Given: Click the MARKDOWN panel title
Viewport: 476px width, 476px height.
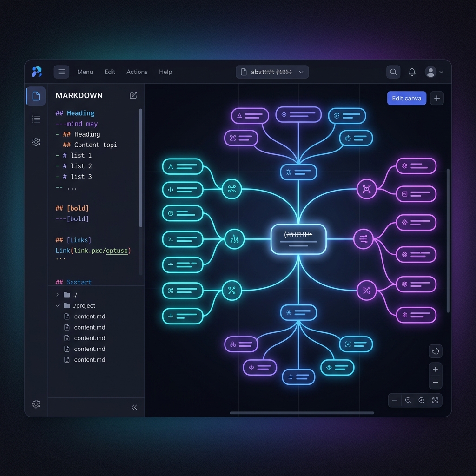Looking at the screenshot, I should (x=79, y=95).
